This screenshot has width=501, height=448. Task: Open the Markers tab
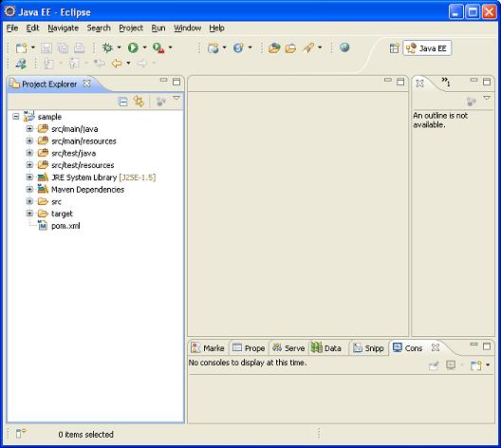tap(208, 348)
